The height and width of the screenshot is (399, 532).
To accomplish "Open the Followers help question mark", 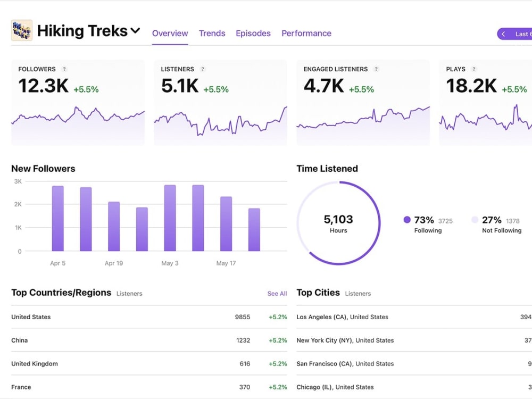I will [x=64, y=69].
